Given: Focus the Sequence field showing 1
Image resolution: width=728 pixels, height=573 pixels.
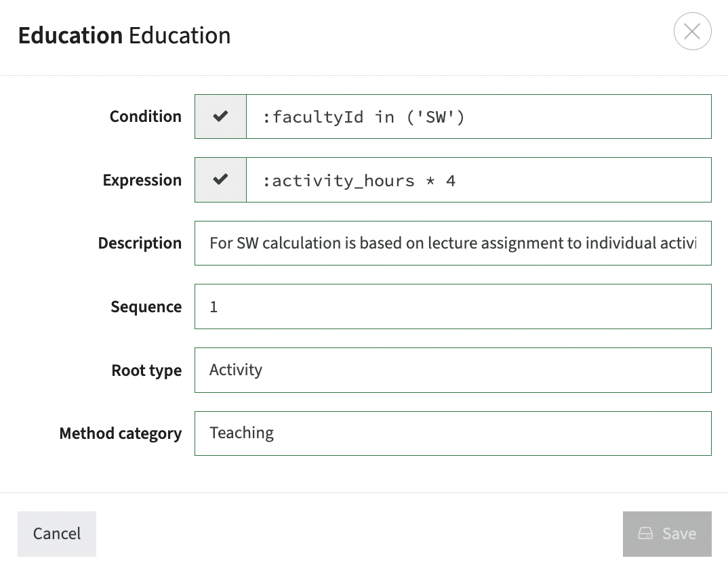Looking at the screenshot, I should [x=453, y=306].
